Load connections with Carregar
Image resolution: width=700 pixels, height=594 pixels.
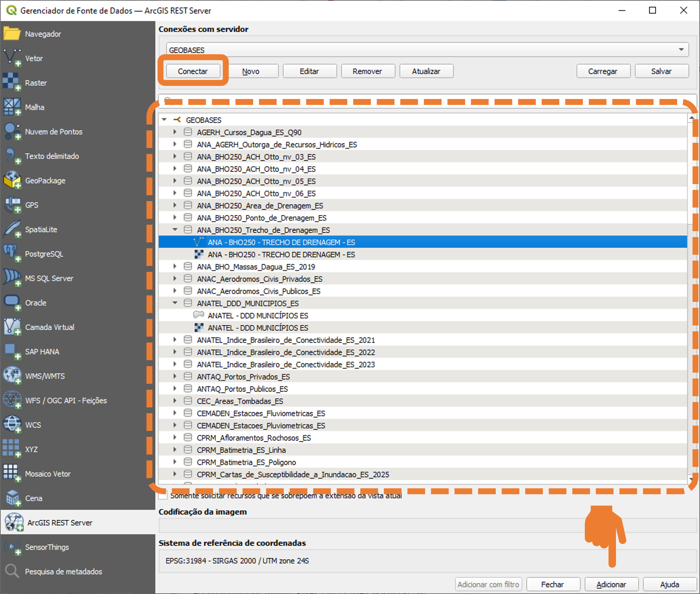pos(603,71)
